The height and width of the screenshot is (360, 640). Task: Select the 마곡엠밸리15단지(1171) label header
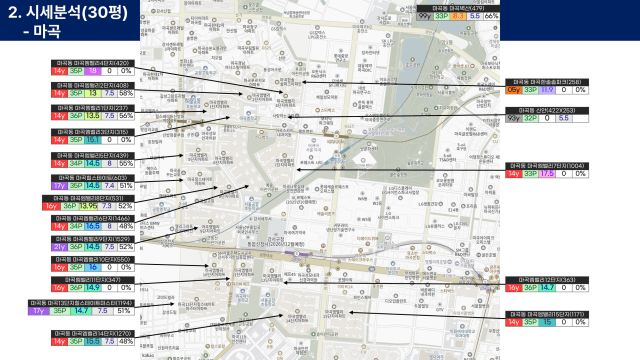pos(547,315)
